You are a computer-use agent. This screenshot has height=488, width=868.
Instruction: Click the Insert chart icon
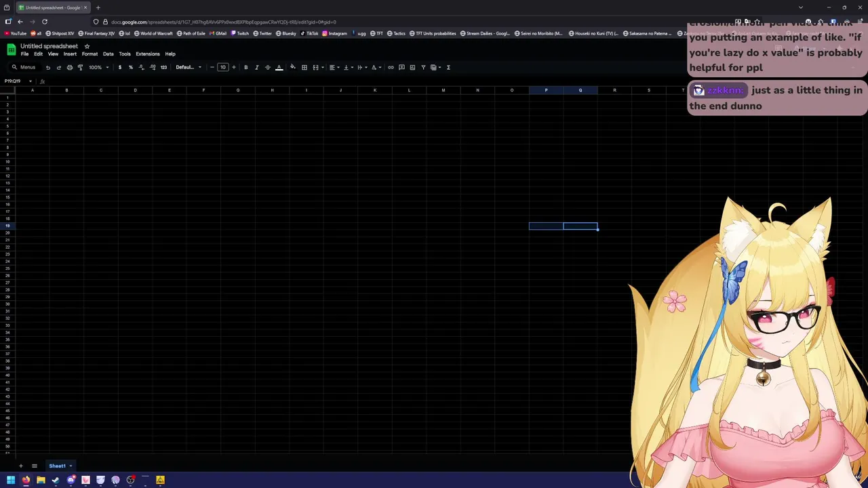click(412, 67)
